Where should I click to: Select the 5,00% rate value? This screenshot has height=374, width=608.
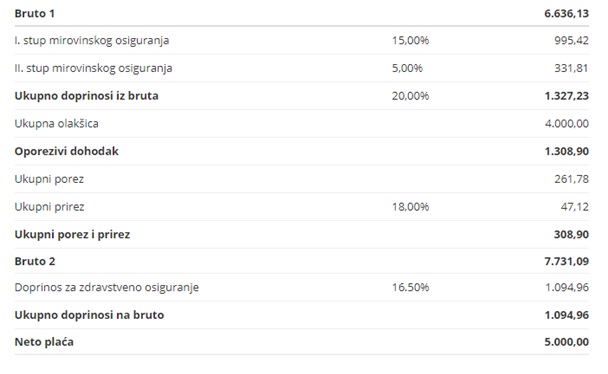[x=407, y=68]
